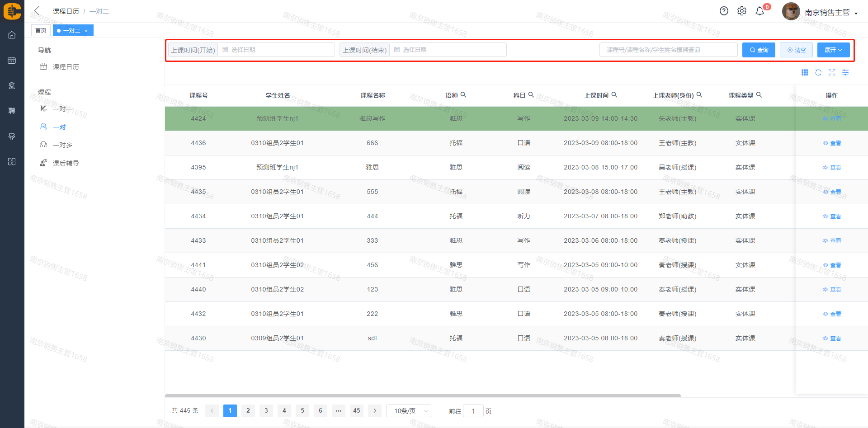
Task: Click the grid view icon above table
Action: click(805, 73)
